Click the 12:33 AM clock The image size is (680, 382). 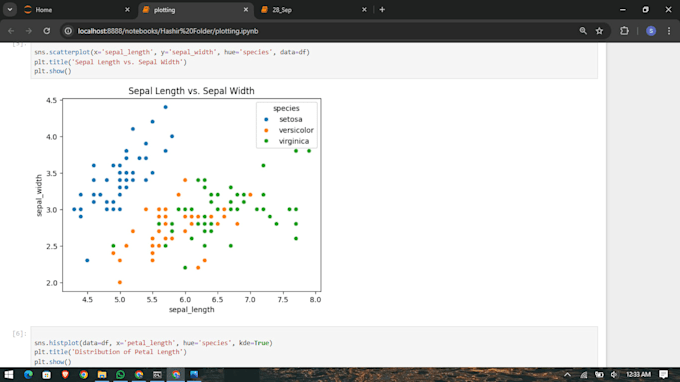[638, 375]
